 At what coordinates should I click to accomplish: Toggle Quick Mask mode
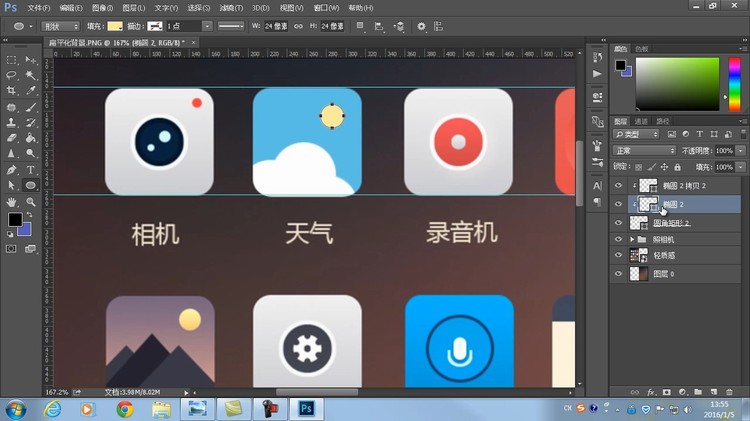[11, 249]
